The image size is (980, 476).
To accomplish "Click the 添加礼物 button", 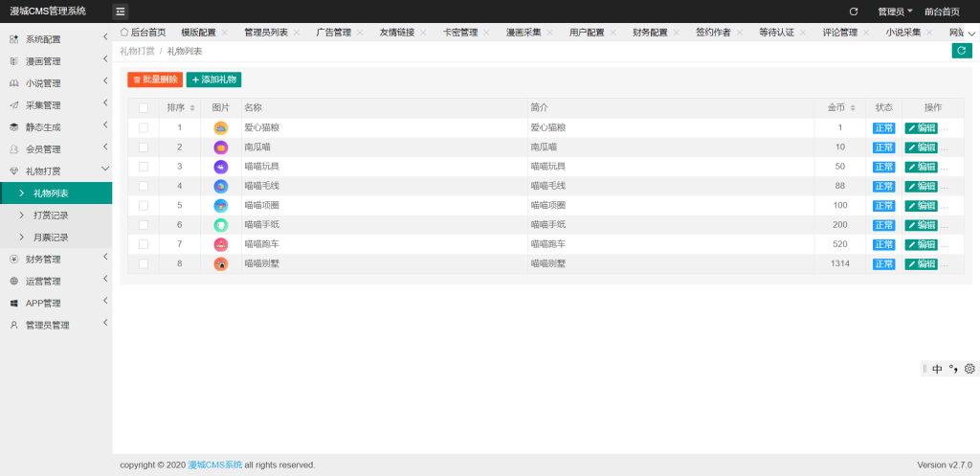I will point(214,79).
